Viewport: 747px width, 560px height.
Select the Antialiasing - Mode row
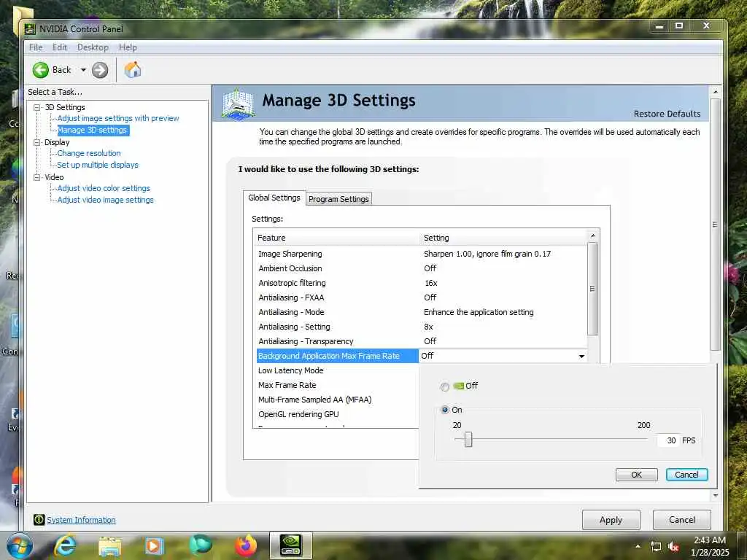click(422, 312)
